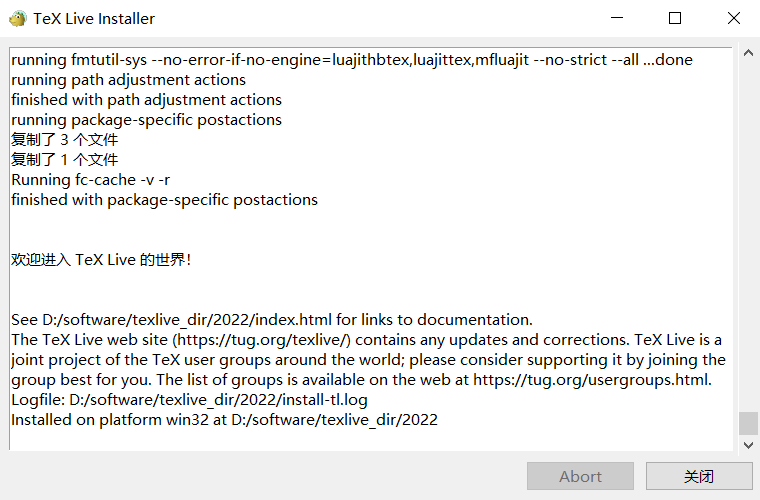Click the 欢迎进入 TeX Live 的世界 message

(x=101, y=260)
